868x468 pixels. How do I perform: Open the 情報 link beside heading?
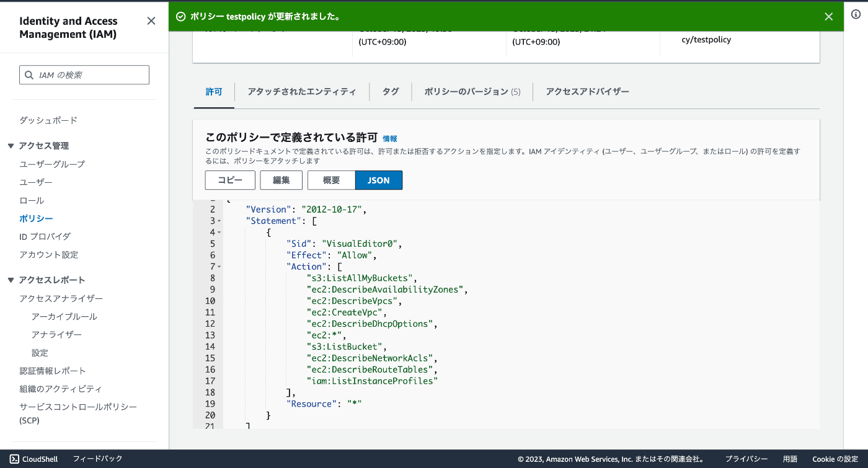tap(390, 139)
